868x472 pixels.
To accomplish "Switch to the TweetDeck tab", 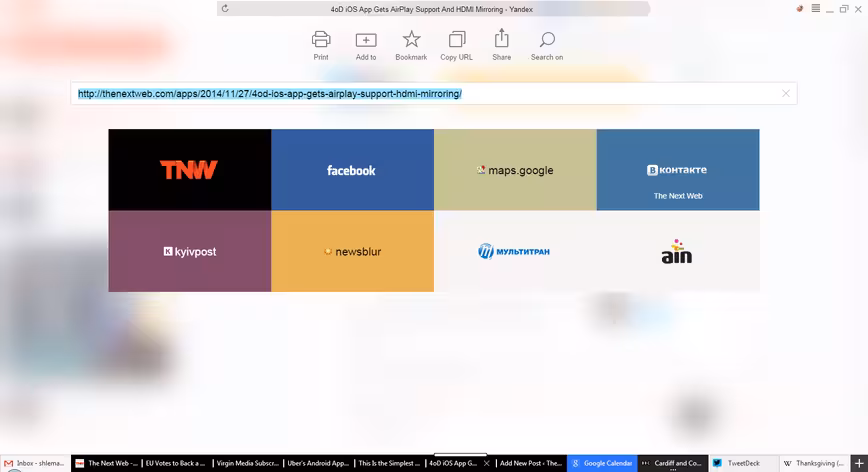I will pos(744,463).
